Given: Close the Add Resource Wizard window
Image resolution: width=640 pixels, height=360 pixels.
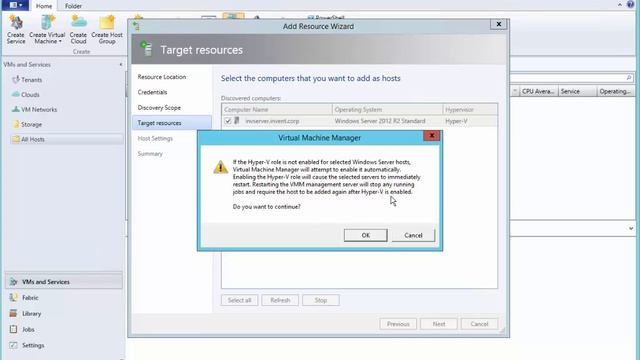Looking at the screenshot, I should 498,24.
